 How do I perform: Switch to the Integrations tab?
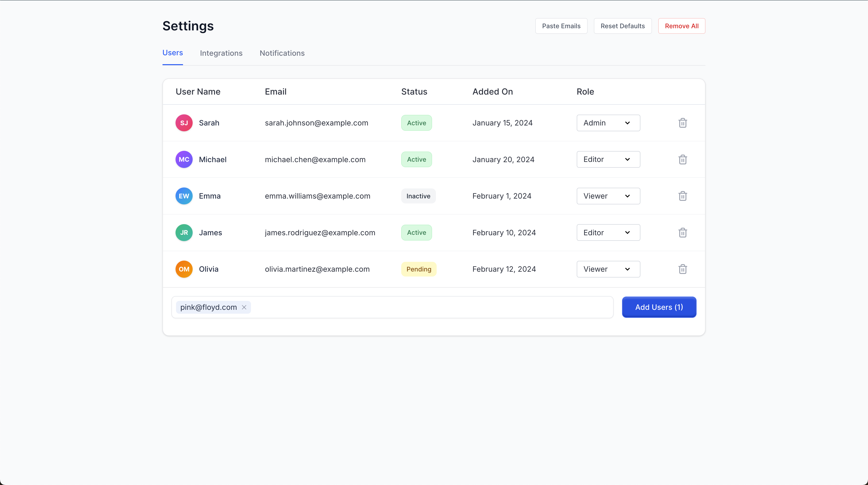pyautogui.click(x=221, y=53)
